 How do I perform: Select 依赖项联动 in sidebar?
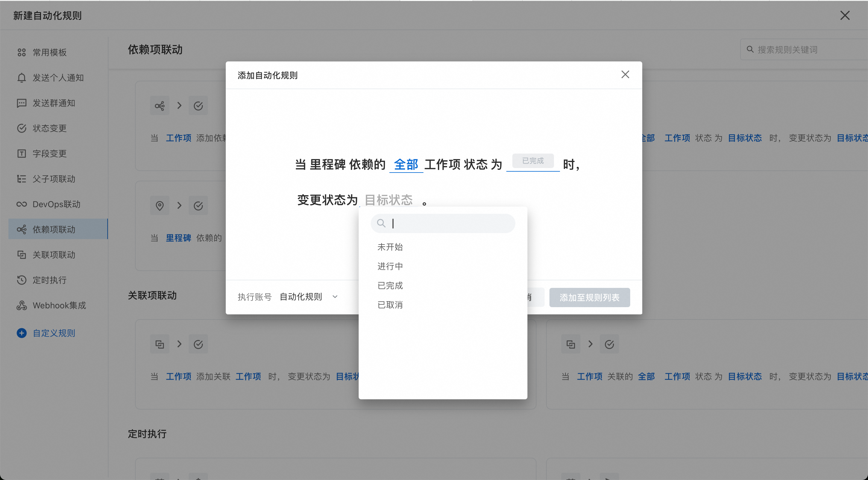click(x=58, y=229)
